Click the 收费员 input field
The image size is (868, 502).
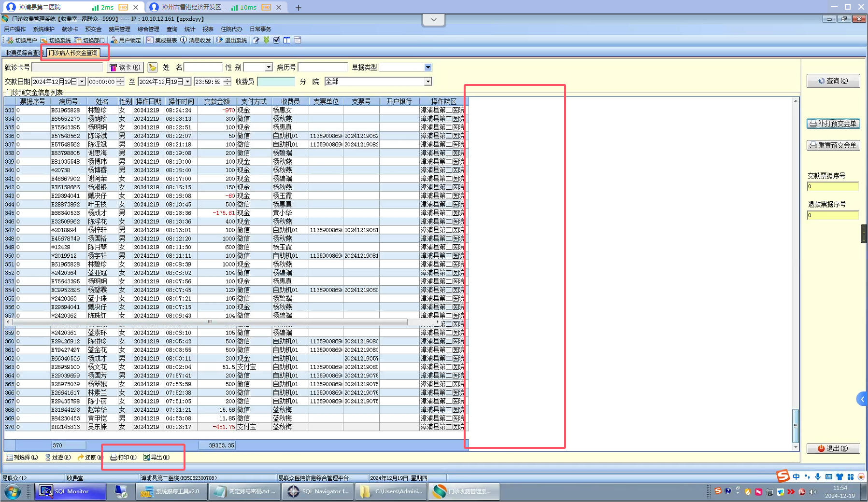click(x=276, y=82)
